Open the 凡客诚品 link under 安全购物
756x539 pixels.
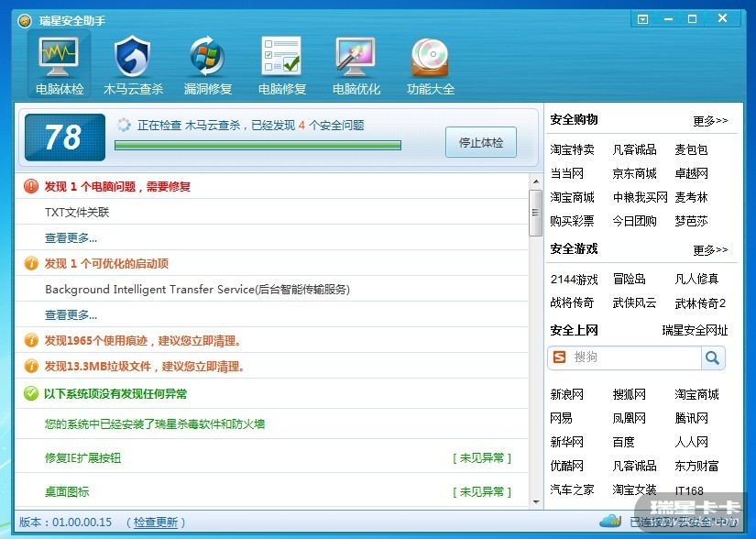click(634, 149)
